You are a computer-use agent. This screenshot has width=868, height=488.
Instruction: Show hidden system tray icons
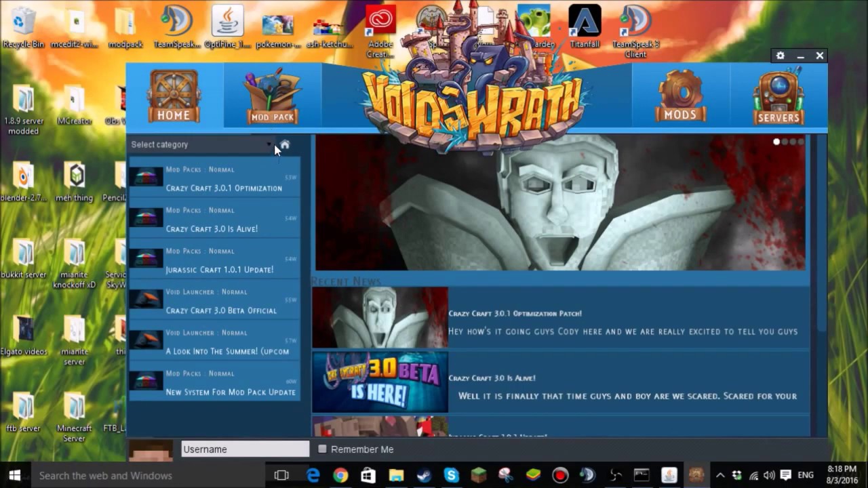point(720,475)
